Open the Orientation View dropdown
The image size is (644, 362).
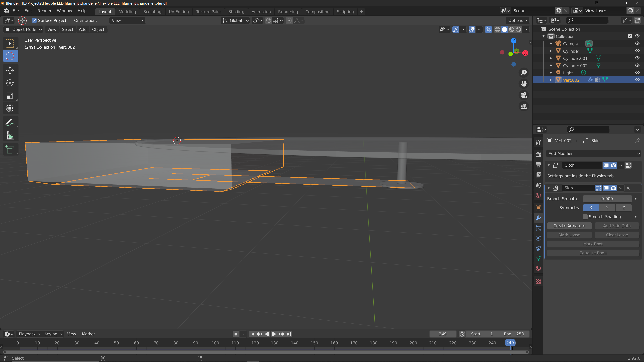pyautogui.click(x=128, y=20)
